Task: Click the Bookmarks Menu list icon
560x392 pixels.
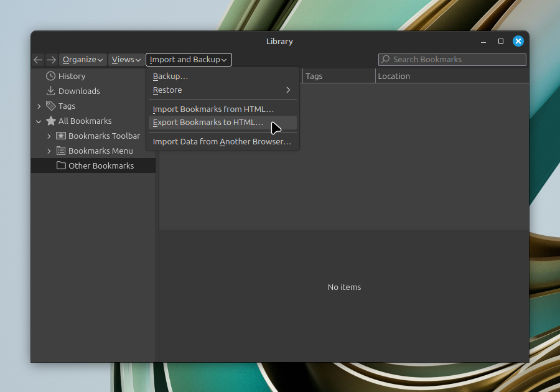Action: (x=61, y=151)
